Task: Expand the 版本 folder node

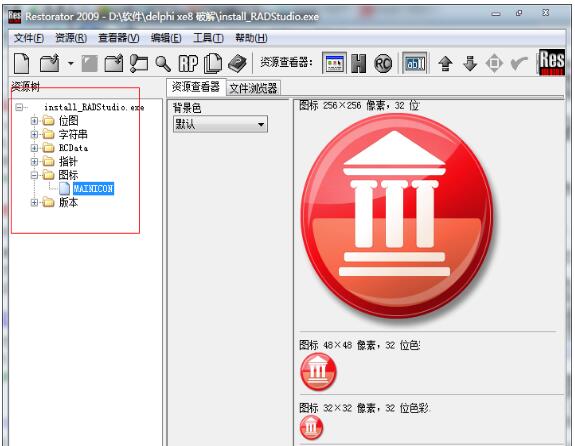Action: [34, 202]
